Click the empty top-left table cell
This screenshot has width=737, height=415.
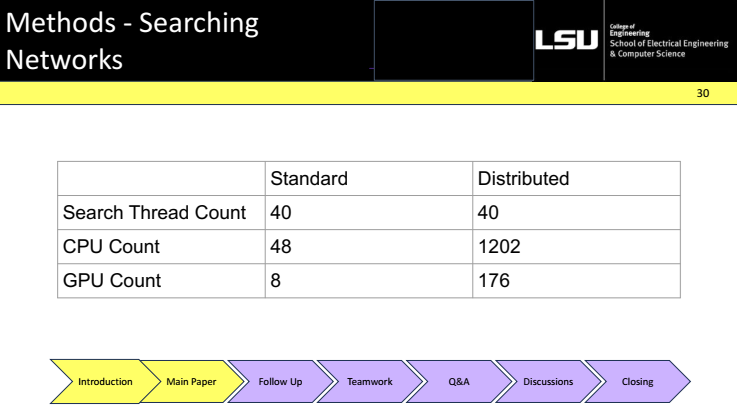tap(161, 179)
